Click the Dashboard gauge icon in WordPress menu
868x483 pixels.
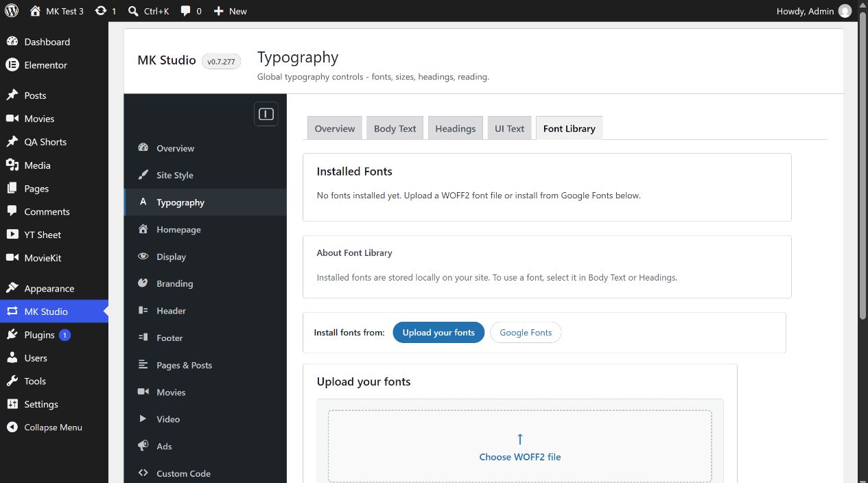[12, 42]
